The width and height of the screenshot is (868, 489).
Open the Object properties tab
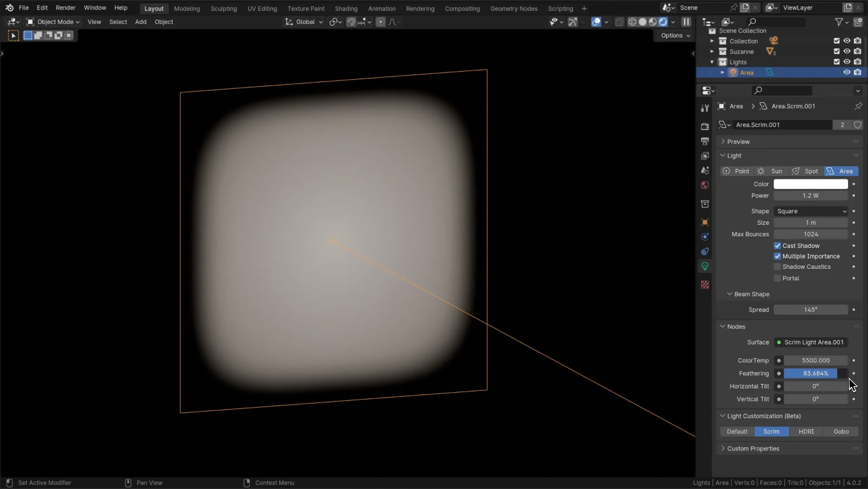[x=705, y=222]
